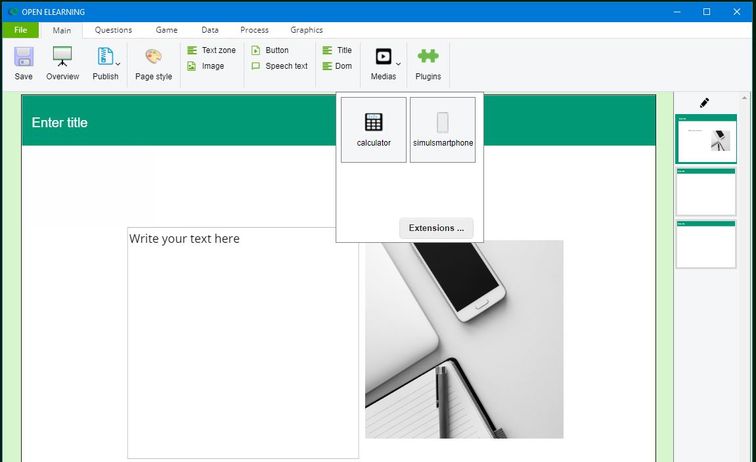Open the Overview presentation icon
Viewport: 756px width, 462px height.
pos(62,58)
